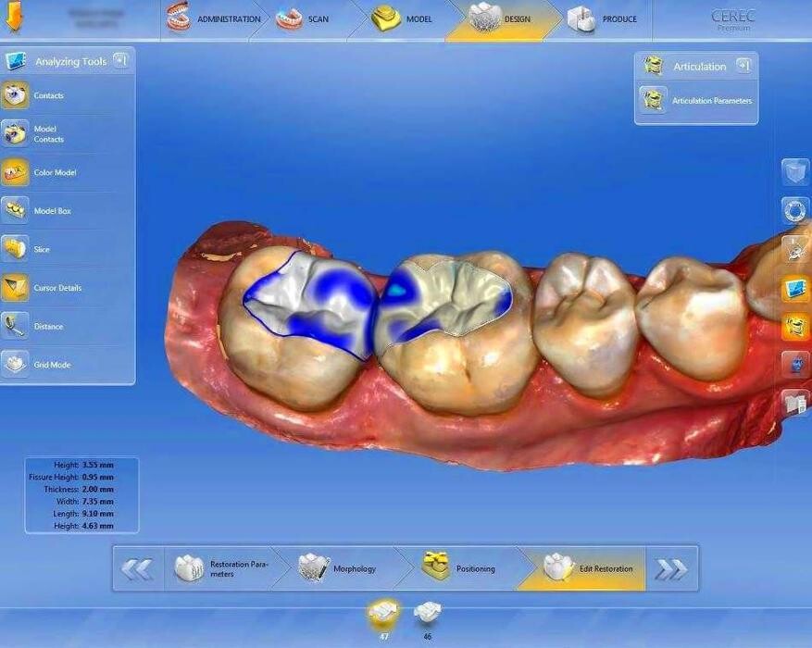Toggle the Color Model option

point(54,173)
